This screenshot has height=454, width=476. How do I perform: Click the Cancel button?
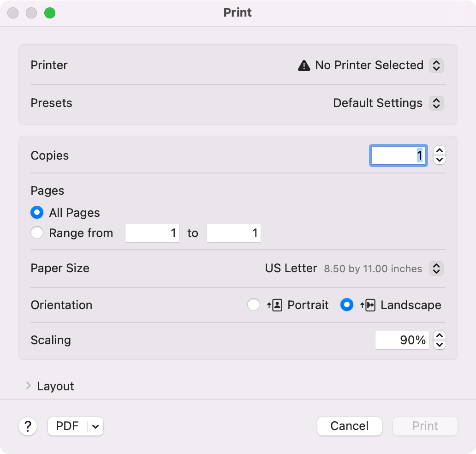point(349,426)
